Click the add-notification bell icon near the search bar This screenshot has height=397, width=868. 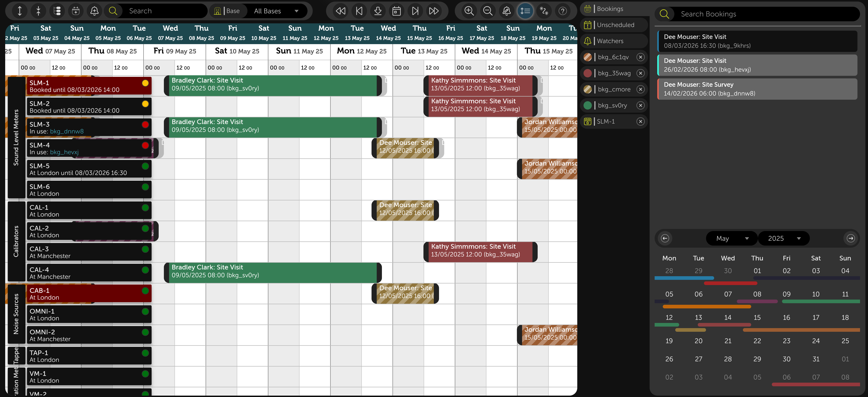[94, 11]
